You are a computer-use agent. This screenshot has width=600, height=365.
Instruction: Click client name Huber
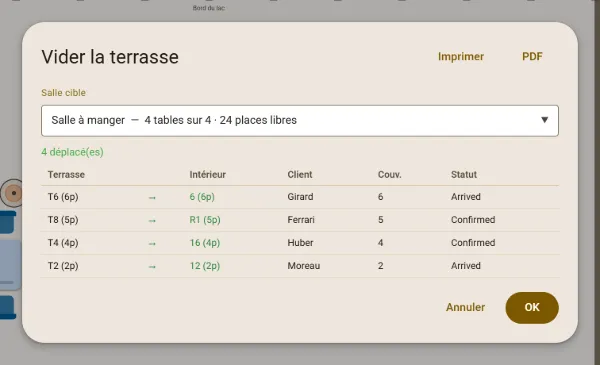(x=300, y=243)
